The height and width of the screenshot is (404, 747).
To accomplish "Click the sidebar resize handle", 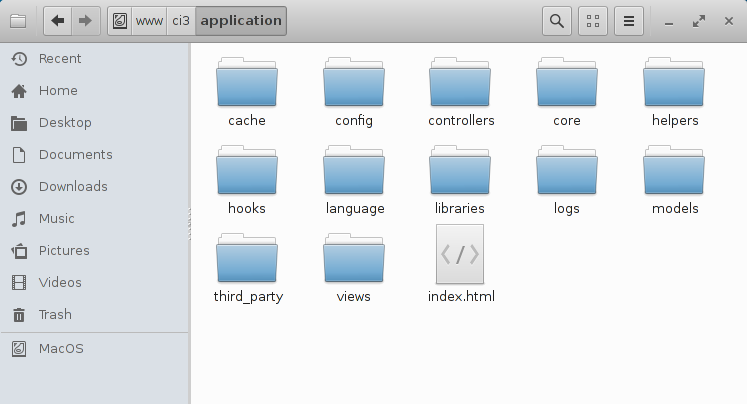I will 189,223.
